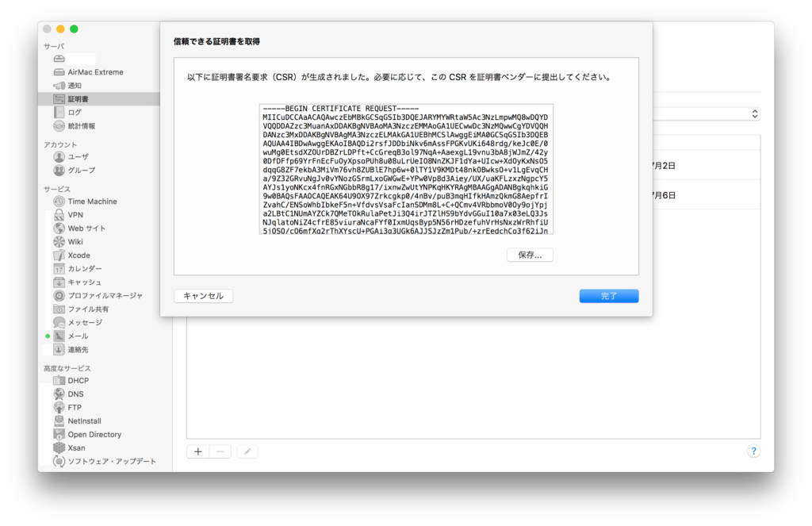Click the green zoom window button
Screen dimensions: 812x526
tap(74, 29)
